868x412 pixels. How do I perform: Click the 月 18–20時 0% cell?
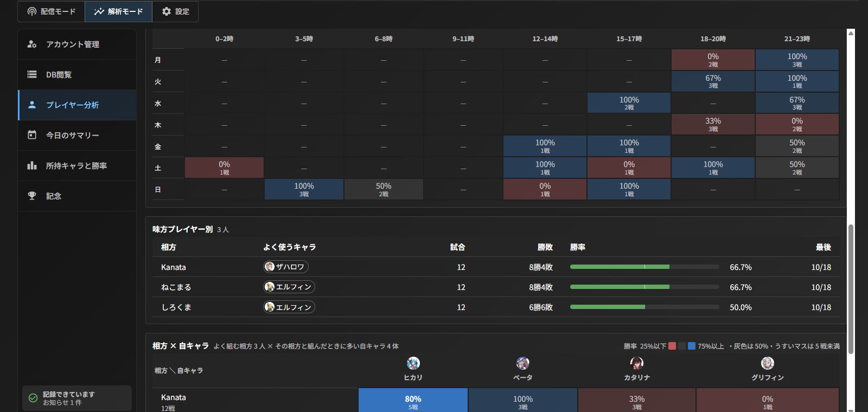[713, 60]
